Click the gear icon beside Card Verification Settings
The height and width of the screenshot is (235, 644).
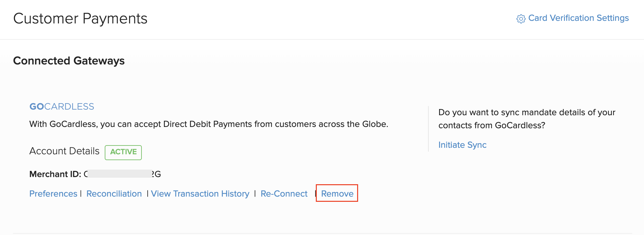521,19
